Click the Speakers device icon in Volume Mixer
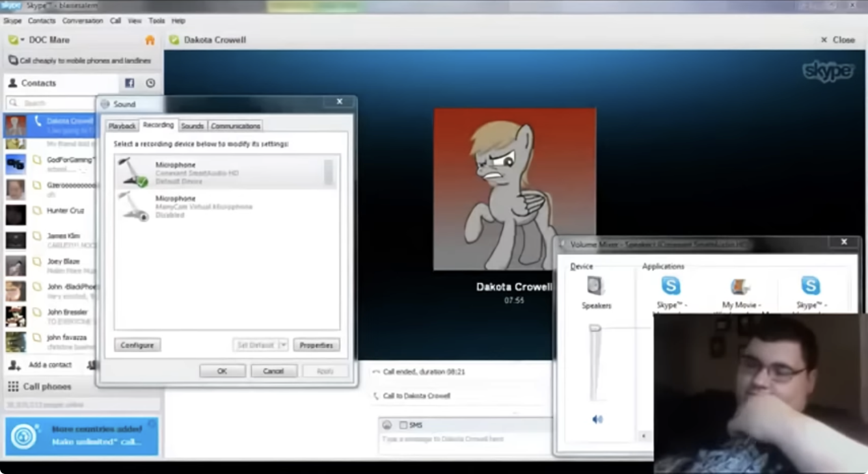Viewport: 868px width, 474px height. (x=596, y=286)
